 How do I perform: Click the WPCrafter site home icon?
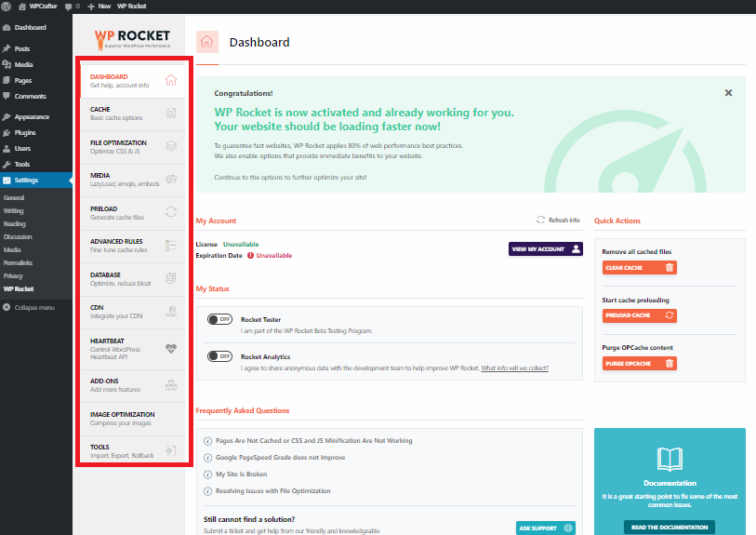22,7
